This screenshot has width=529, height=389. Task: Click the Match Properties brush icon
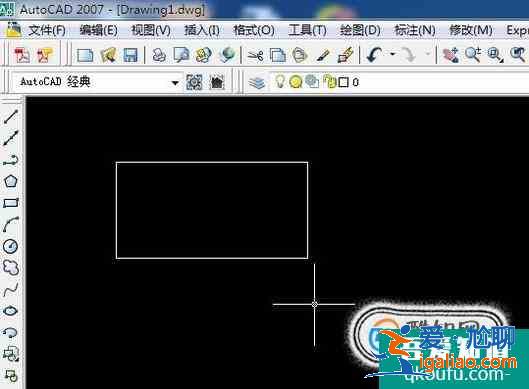tap(323, 55)
